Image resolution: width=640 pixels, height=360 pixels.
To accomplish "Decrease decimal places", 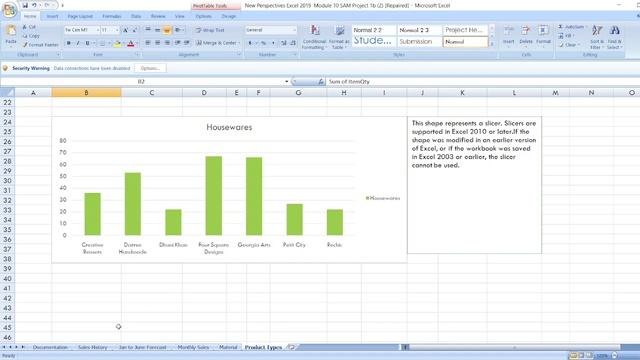I will point(293,43).
